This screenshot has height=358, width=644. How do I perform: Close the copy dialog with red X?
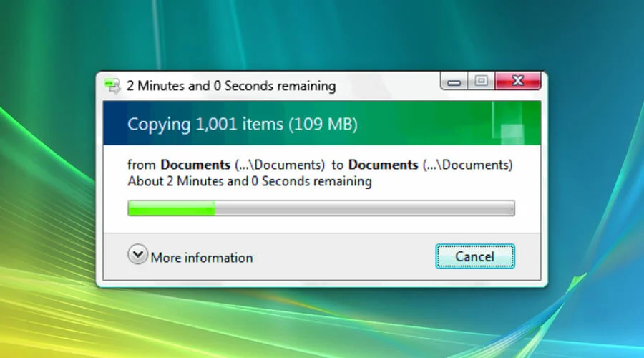tap(517, 81)
